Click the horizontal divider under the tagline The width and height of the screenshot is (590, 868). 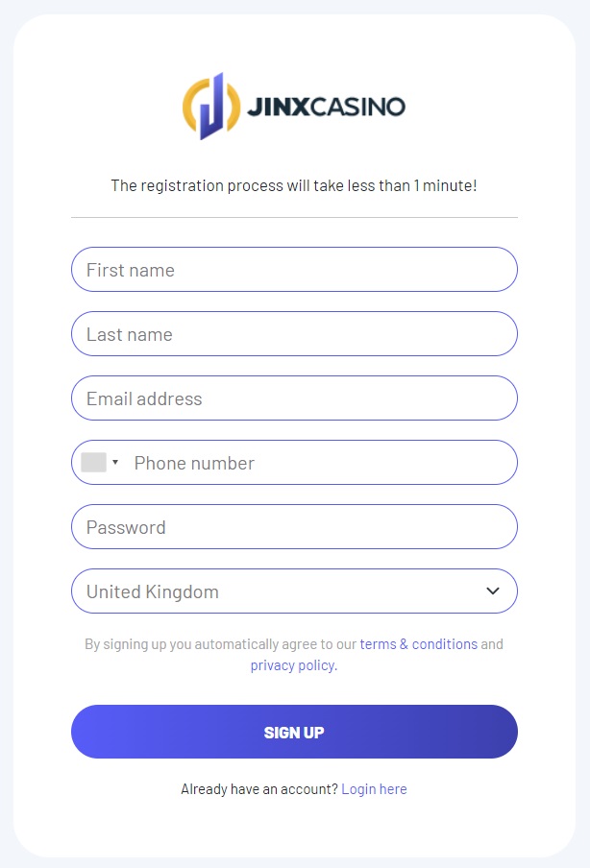tap(294, 218)
